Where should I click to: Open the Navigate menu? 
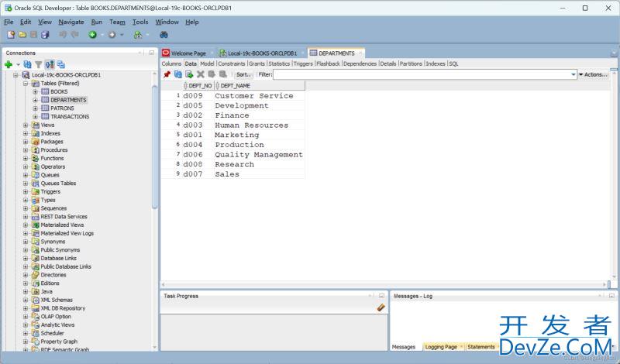point(71,22)
